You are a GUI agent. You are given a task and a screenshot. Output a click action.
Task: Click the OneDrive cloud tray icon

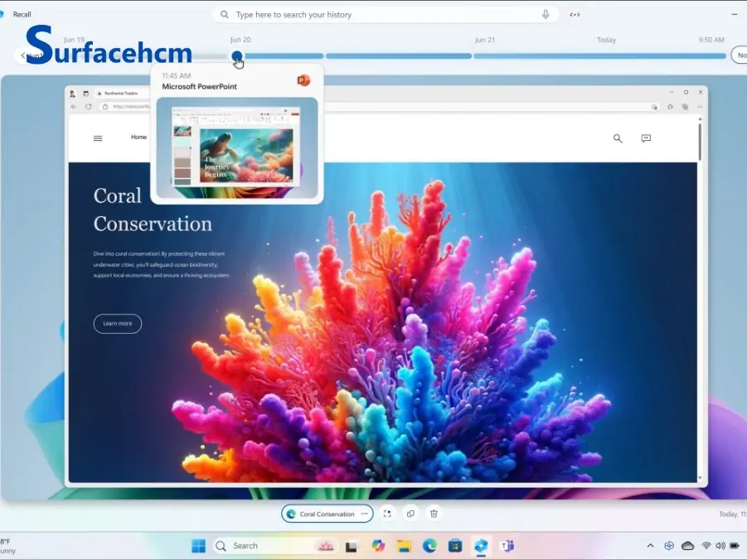(x=687, y=546)
